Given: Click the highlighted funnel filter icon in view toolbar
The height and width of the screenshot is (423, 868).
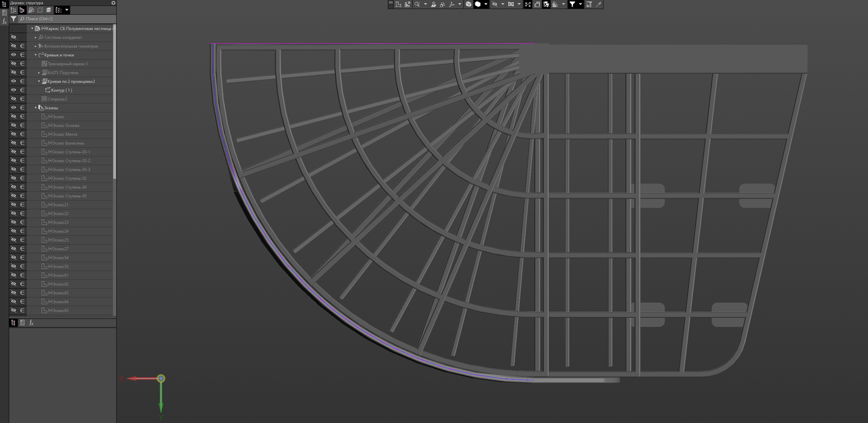Looking at the screenshot, I should tap(572, 4).
